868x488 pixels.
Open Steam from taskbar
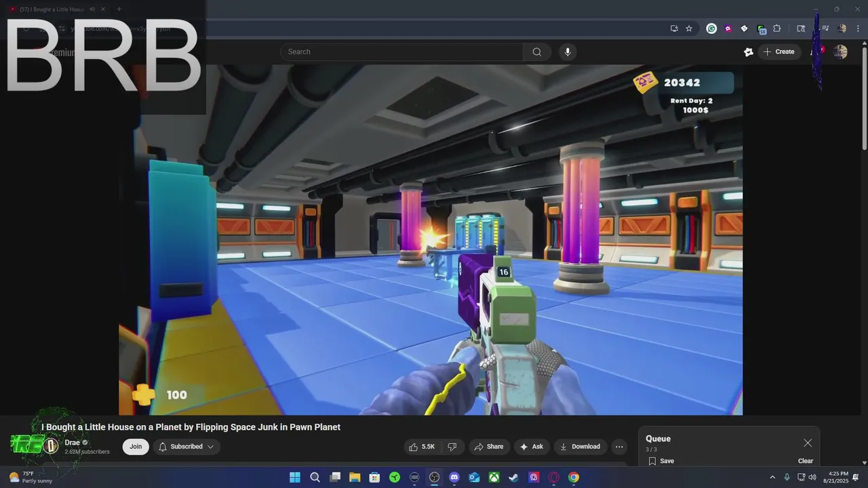(514, 477)
